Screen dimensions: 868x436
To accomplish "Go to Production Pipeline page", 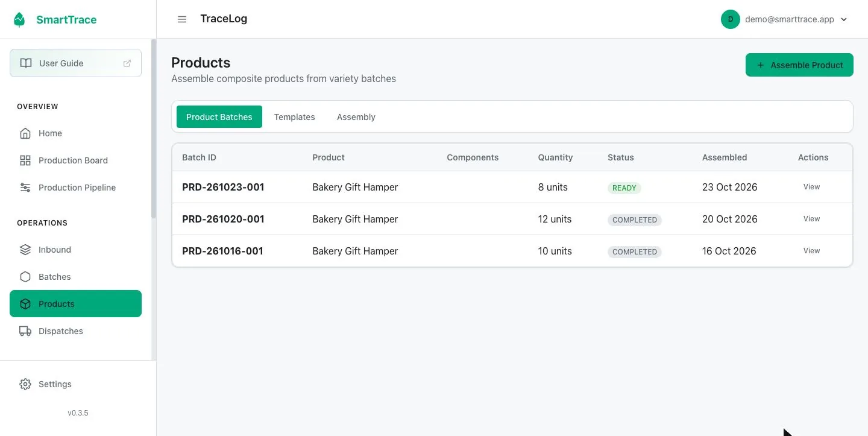I will 75,188.
